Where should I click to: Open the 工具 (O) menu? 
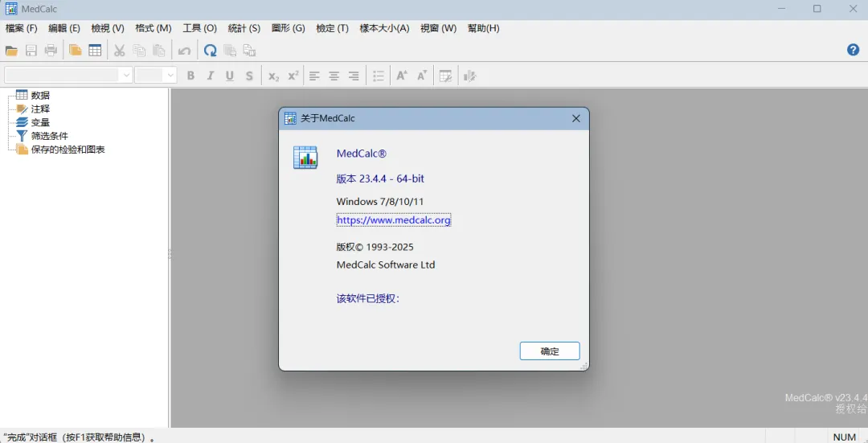point(200,28)
